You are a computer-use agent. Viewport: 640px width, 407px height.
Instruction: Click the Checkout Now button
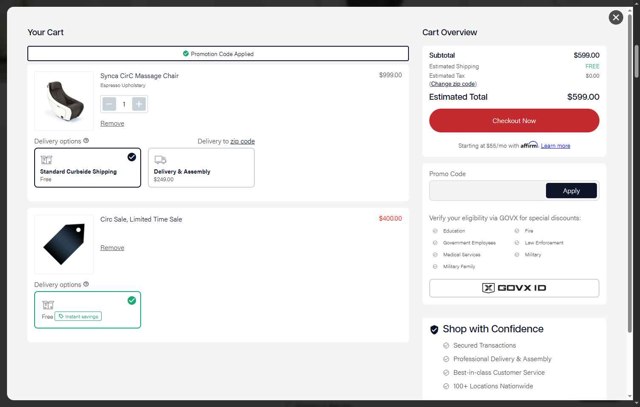pos(514,120)
